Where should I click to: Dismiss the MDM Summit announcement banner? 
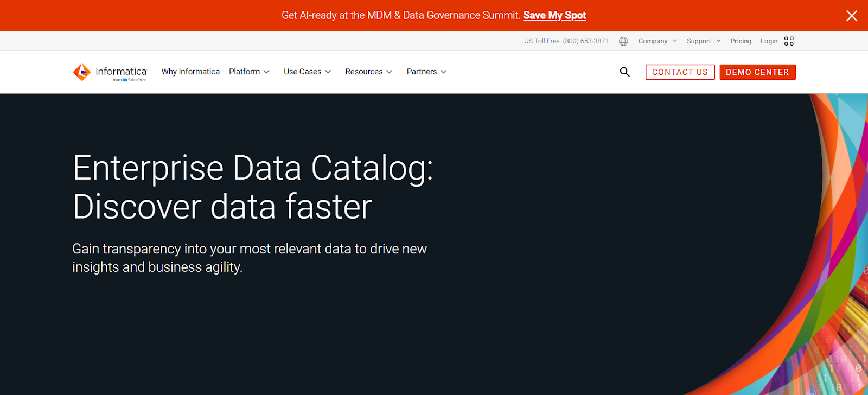(x=852, y=16)
